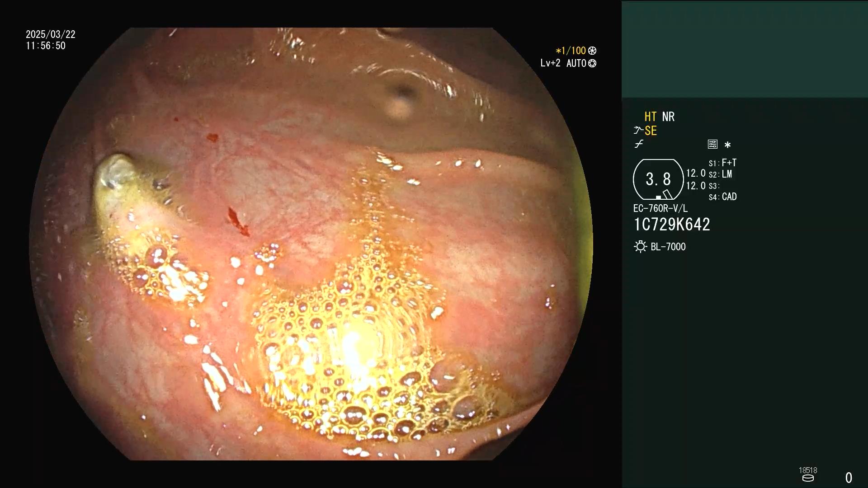Click the iris aperture icon beside AUTO

[x=592, y=63]
